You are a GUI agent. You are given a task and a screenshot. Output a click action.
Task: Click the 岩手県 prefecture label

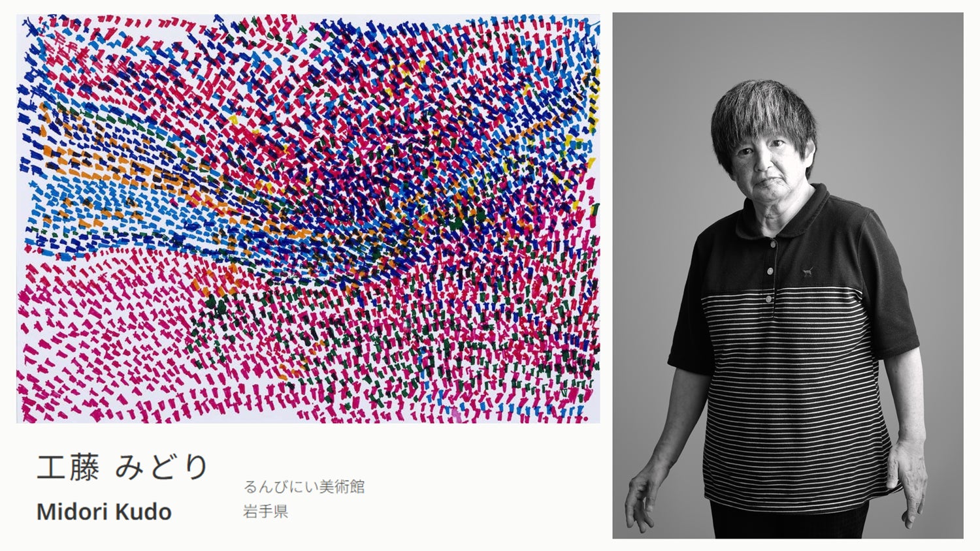(x=265, y=511)
